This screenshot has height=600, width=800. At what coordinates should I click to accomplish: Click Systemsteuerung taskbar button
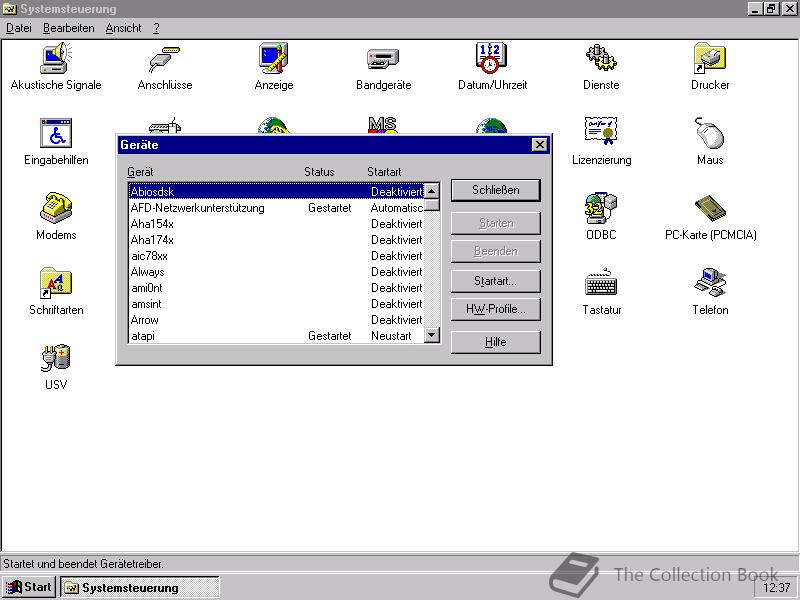140,587
